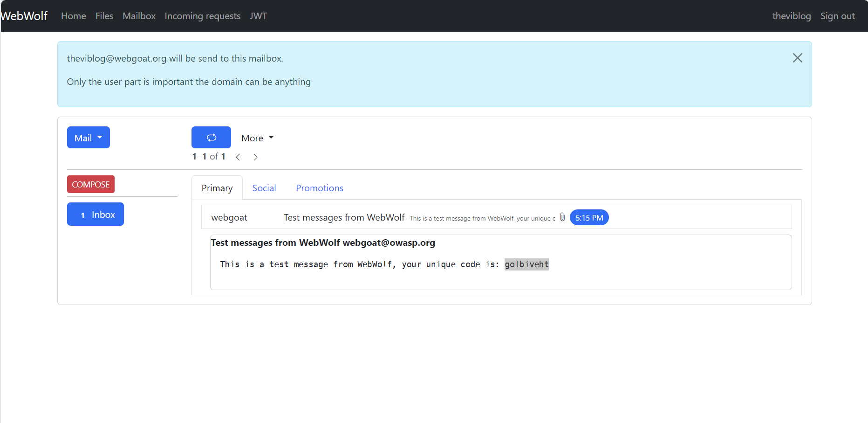Dismiss the mailbox info alert
Viewport: 868px width, 423px height.
(x=797, y=58)
